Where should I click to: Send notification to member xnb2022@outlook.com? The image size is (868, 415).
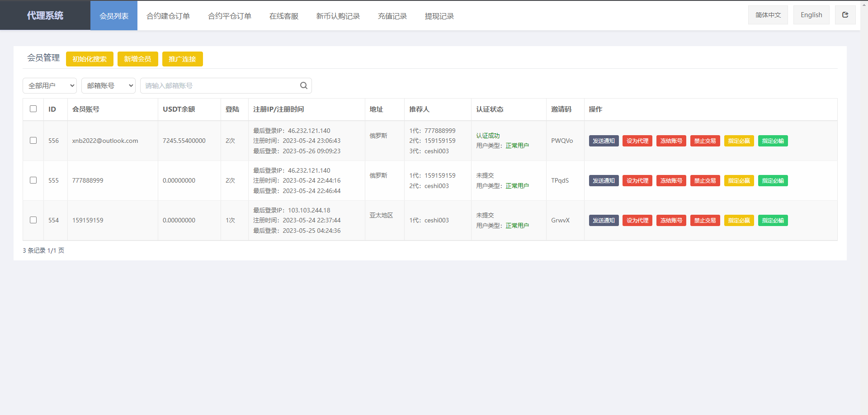[x=603, y=141]
